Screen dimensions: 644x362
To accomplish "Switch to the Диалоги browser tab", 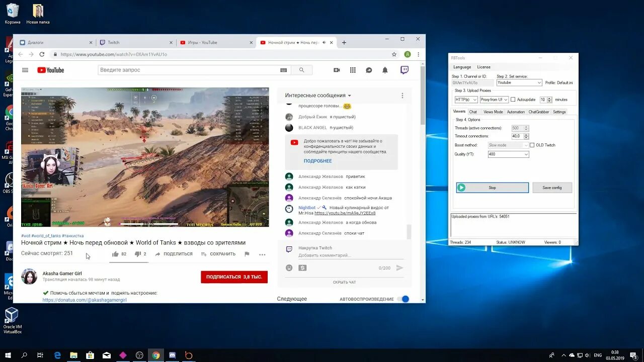I will (55, 43).
